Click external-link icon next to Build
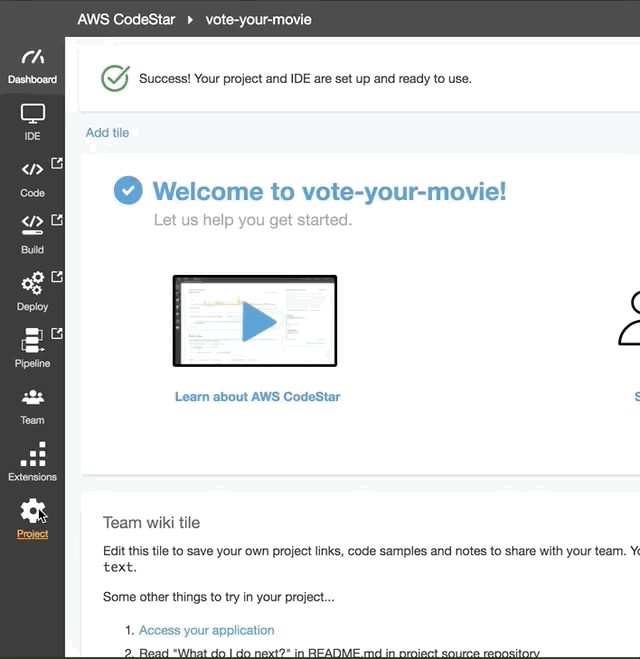Image resolution: width=640 pixels, height=659 pixels. tap(57, 220)
